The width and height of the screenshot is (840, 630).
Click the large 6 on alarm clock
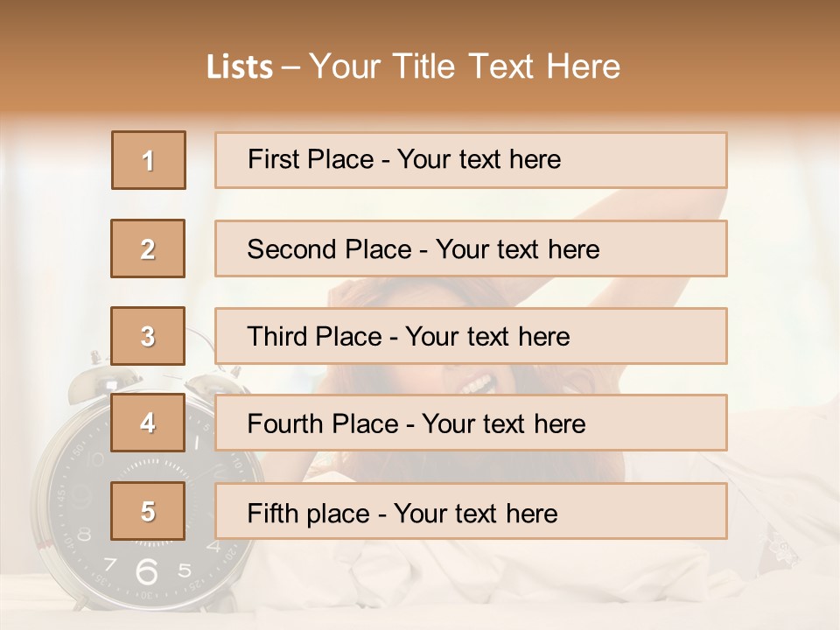click(x=147, y=571)
